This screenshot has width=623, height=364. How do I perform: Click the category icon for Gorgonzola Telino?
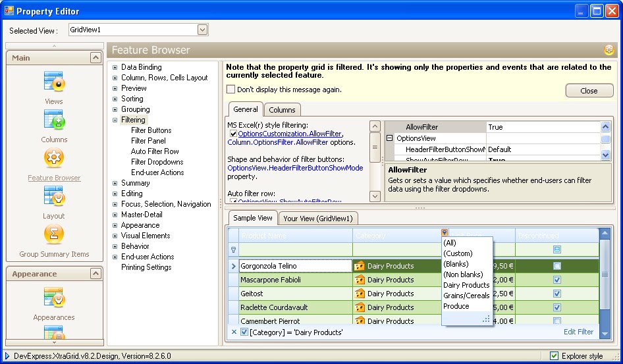359,266
